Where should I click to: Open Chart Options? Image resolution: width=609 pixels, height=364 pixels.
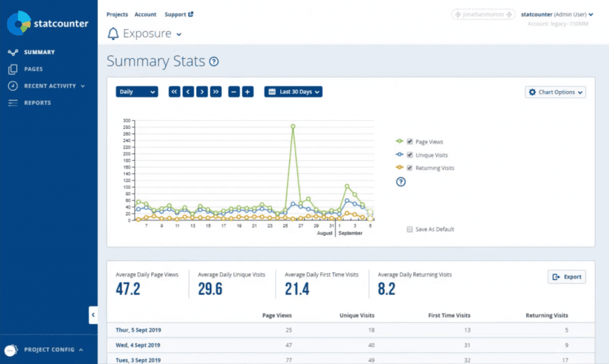[554, 92]
